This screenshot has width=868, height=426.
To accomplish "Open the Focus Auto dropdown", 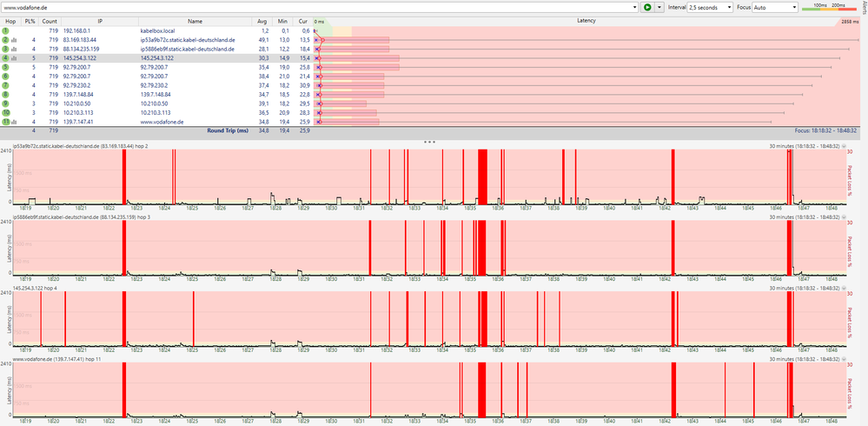I will (x=775, y=8).
